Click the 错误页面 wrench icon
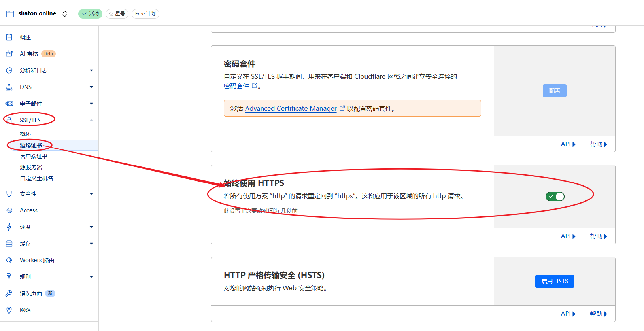 click(9, 293)
